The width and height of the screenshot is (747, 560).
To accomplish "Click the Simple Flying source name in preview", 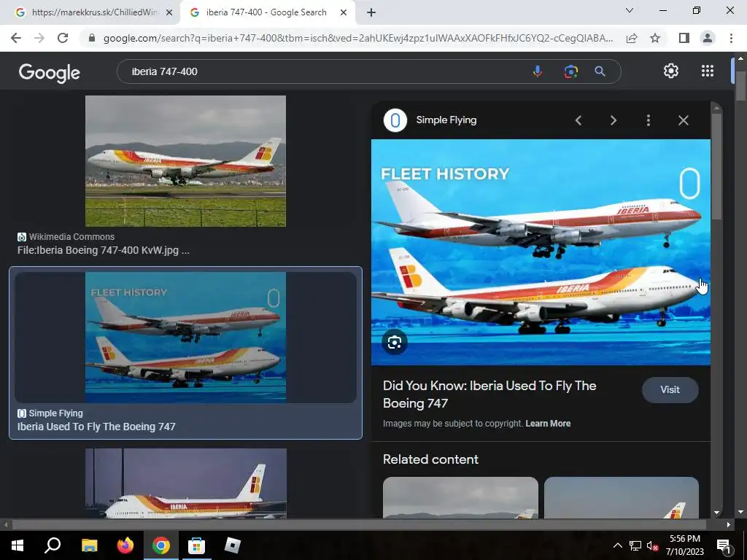I will pyautogui.click(x=446, y=120).
